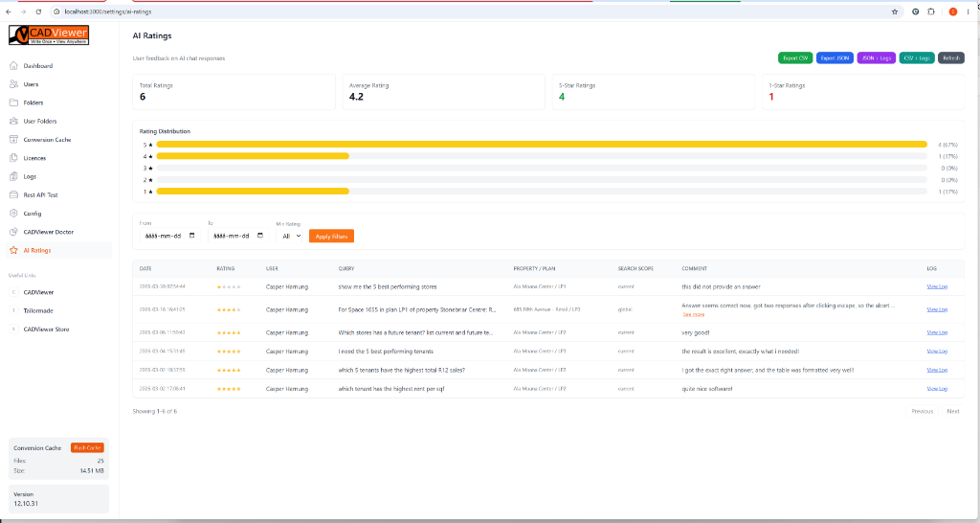980x523 pixels.
Task: Select query 'which tenant has the highest rent per sqf'
Action: 391,389
